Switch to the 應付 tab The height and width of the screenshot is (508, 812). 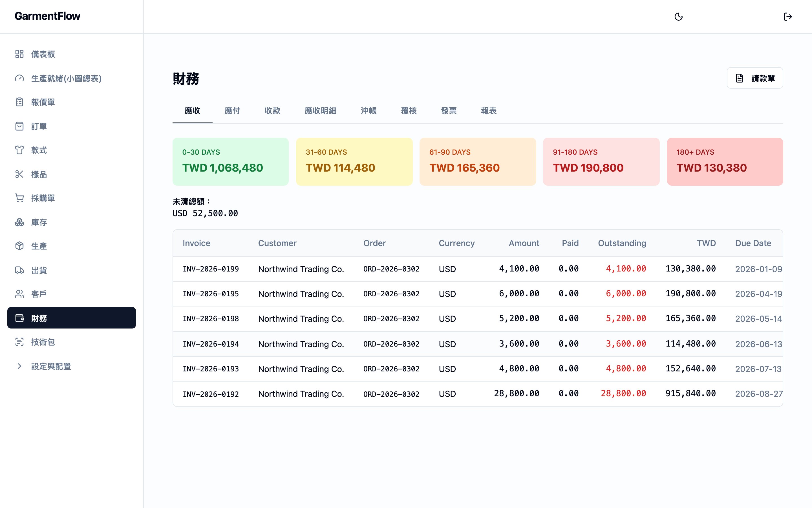coord(232,111)
